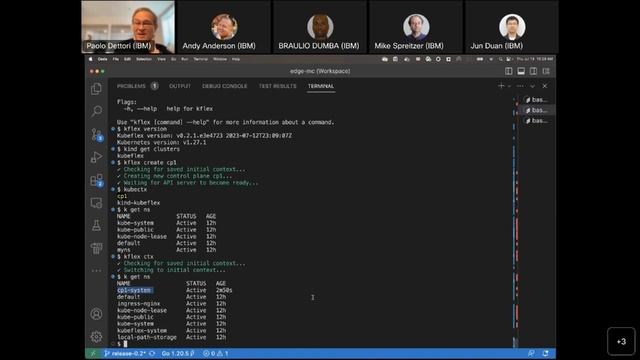Viewport: 640px width, 360px height.
Task: Open the Code application menu
Action: tap(102, 59)
